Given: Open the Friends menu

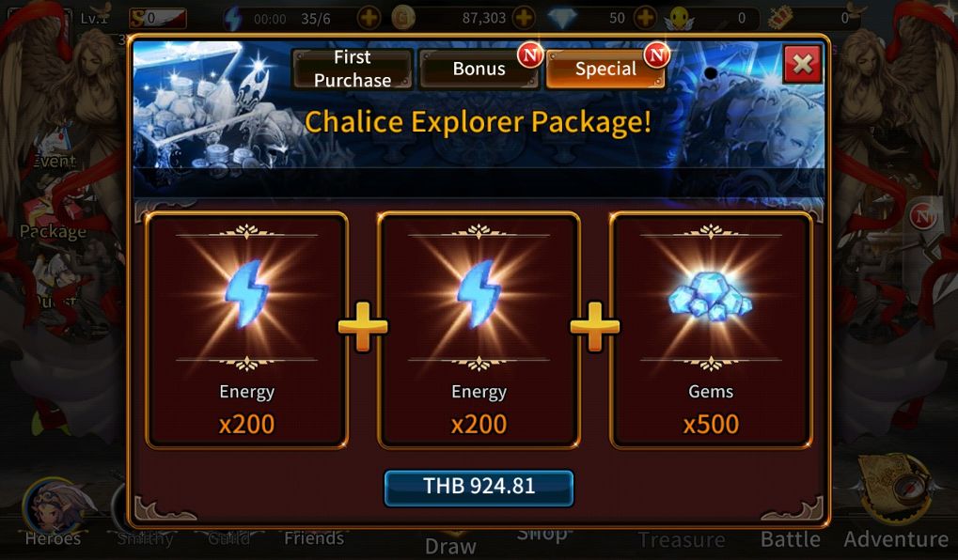Looking at the screenshot, I should click(314, 538).
